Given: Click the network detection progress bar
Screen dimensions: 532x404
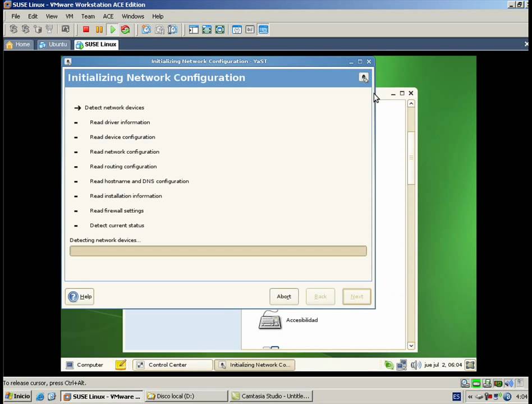Looking at the screenshot, I should point(218,251).
